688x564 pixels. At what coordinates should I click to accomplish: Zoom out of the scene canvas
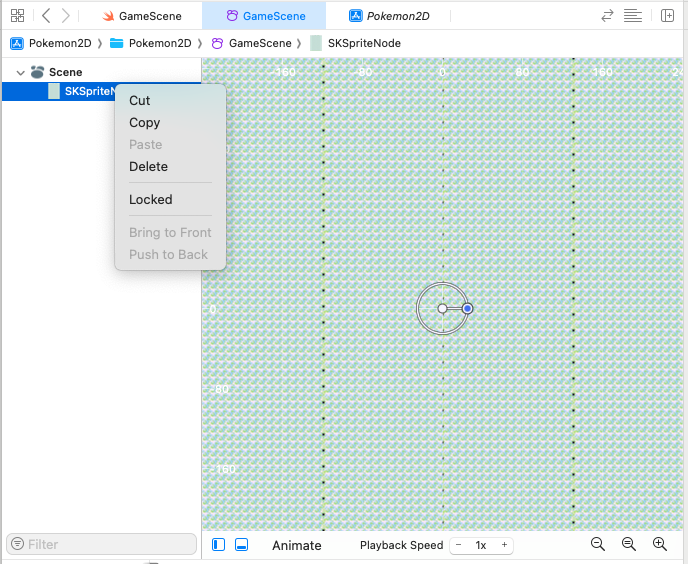pyautogui.click(x=598, y=544)
